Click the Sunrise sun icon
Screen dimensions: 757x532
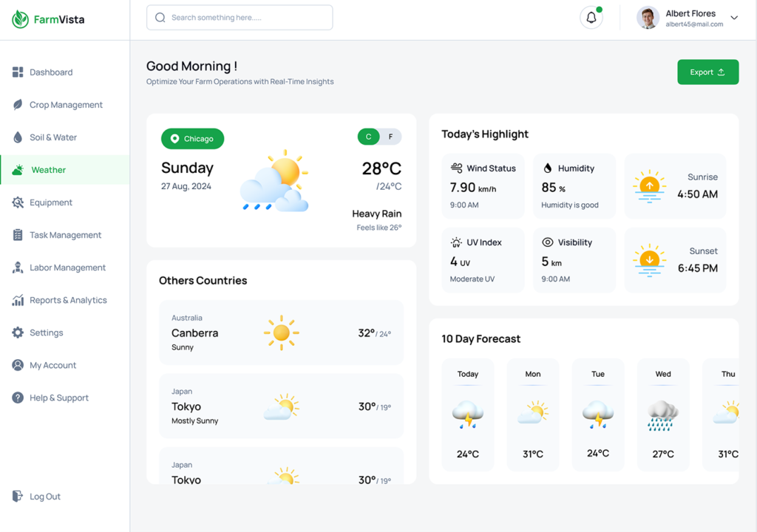click(x=649, y=186)
